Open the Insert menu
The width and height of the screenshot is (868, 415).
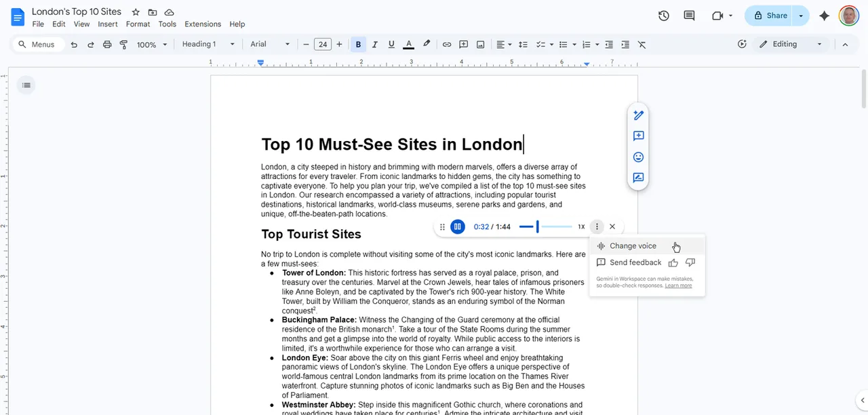click(x=107, y=24)
